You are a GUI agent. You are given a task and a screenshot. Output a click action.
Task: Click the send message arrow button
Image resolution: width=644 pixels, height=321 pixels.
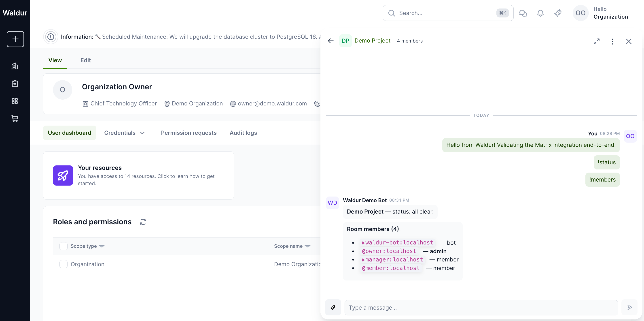click(629, 307)
